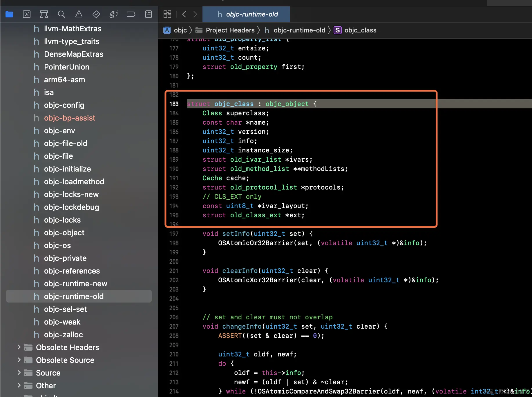This screenshot has width=532, height=397.
Task: Open the Report navigator
Action: 149,14
